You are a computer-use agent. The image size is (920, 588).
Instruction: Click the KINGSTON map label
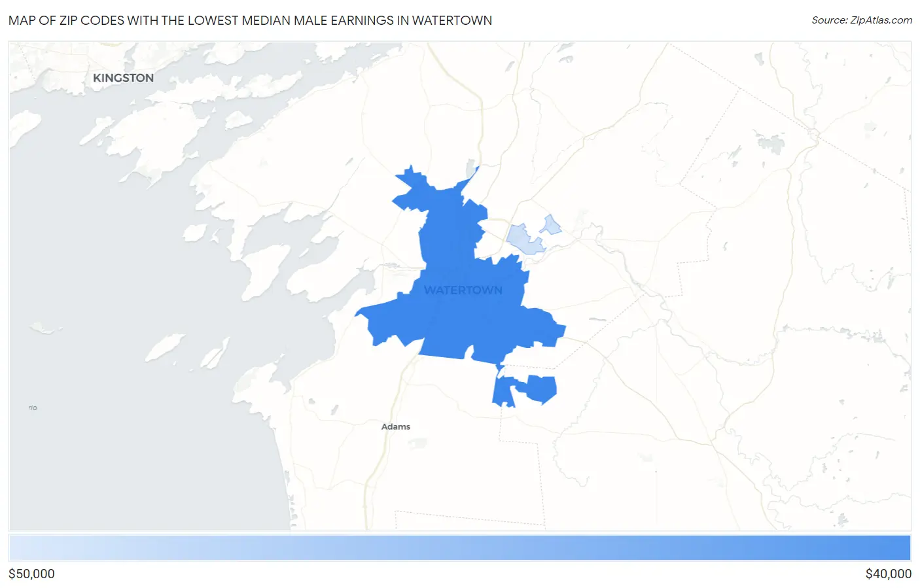123,78
